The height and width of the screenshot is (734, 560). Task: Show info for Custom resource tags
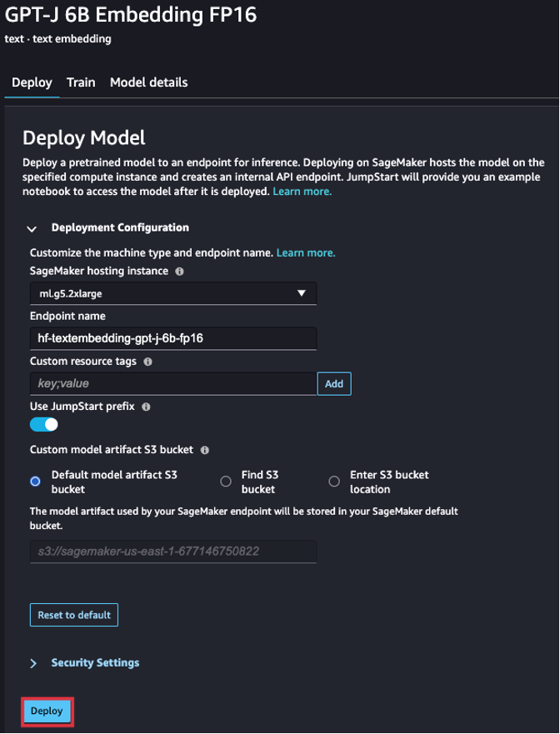click(x=148, y=362)
